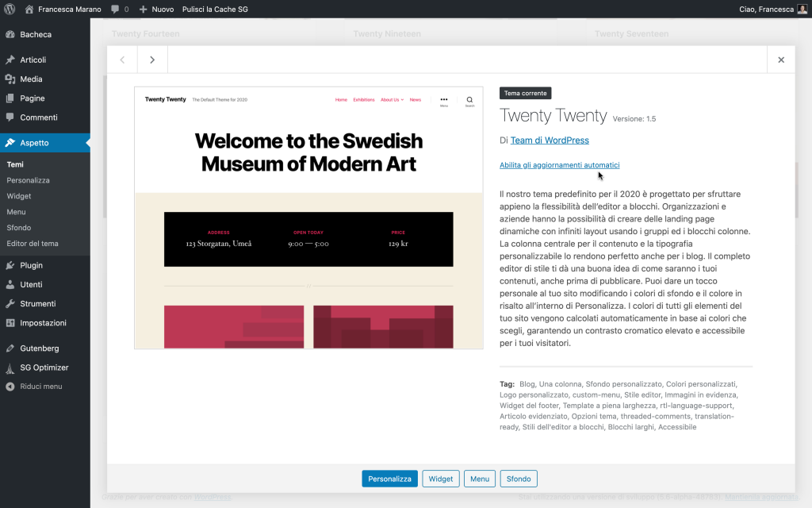This screenshot has height=508, width=812.
Task: Open the Temi submenu item
Action: coord(15,164)
